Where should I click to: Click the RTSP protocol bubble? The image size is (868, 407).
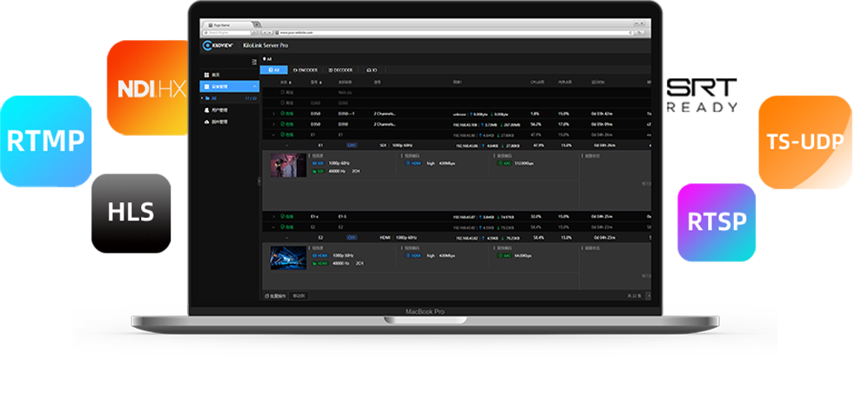[717, 221]
